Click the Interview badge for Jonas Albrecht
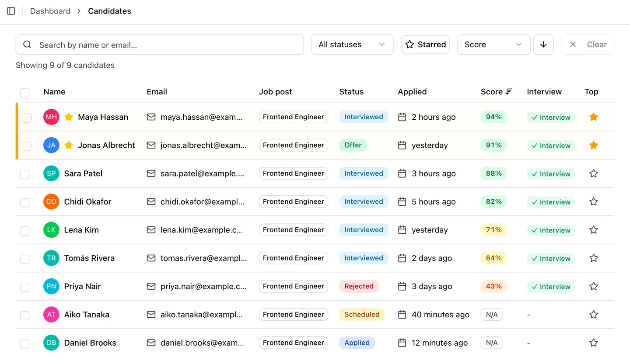 [x=551, y=146]
